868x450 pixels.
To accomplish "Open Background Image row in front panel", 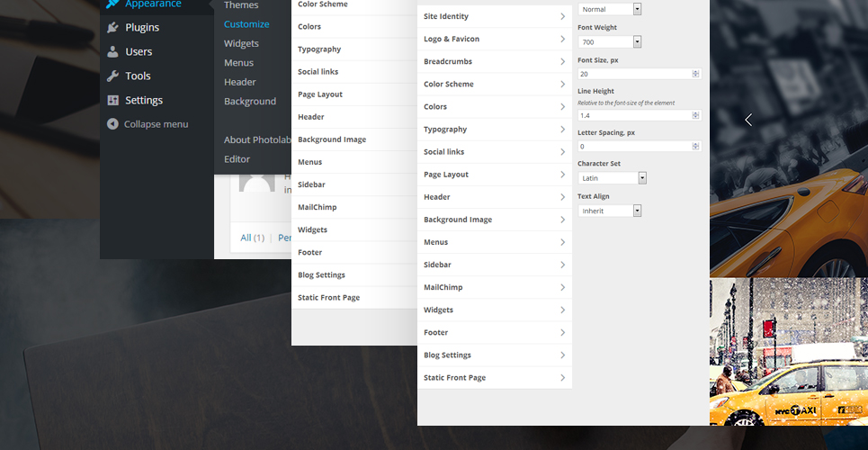I will (x=495, y=220).
